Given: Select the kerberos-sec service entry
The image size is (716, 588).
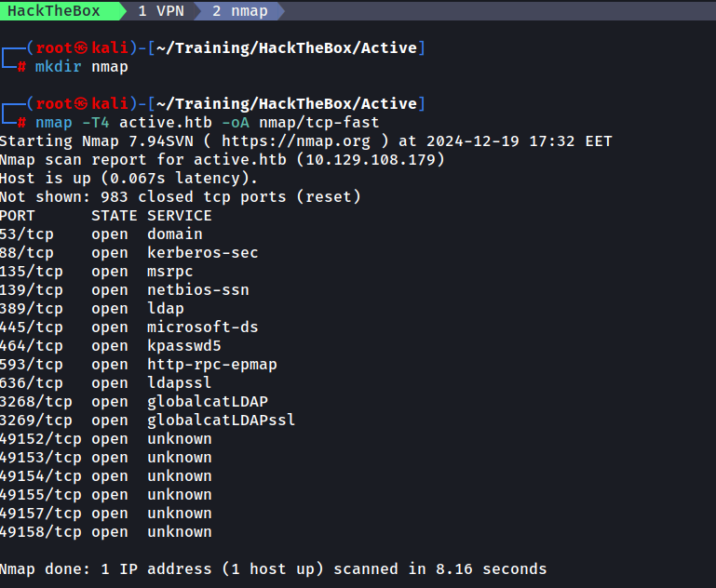Looking at the screenshot, I should pyautogui.click(x=202, y=253).
